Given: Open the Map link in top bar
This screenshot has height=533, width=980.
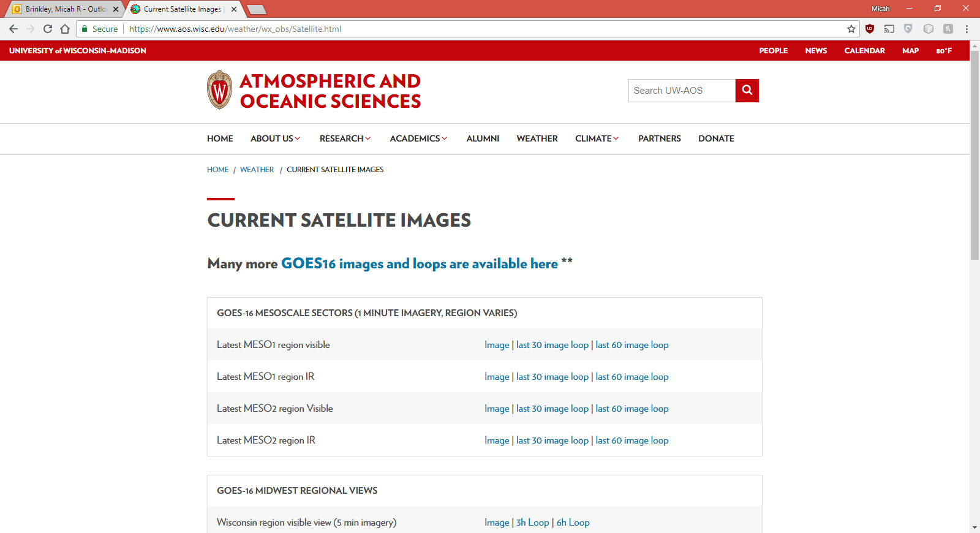Looking at the screenshot, I should point(910,51).
